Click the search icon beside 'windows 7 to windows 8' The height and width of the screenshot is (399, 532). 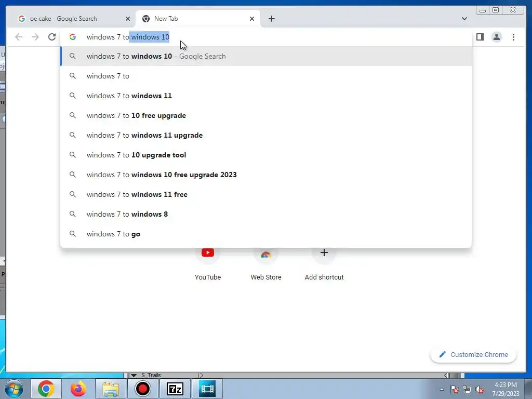[73, 214]
